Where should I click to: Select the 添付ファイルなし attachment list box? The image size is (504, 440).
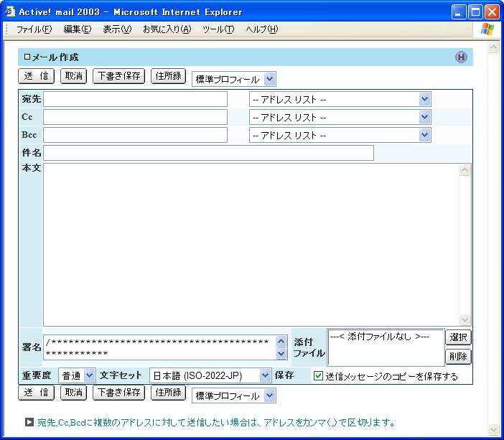pos(386,347)
